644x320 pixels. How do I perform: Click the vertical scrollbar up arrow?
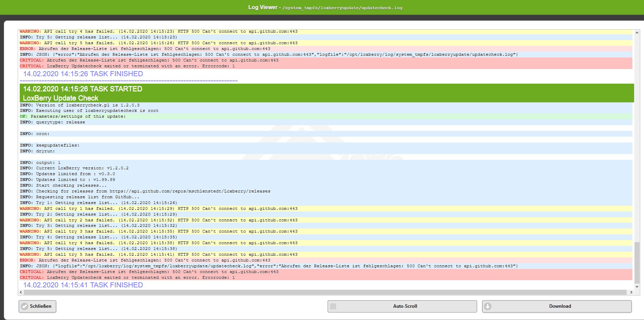click(x=637, y=33)
